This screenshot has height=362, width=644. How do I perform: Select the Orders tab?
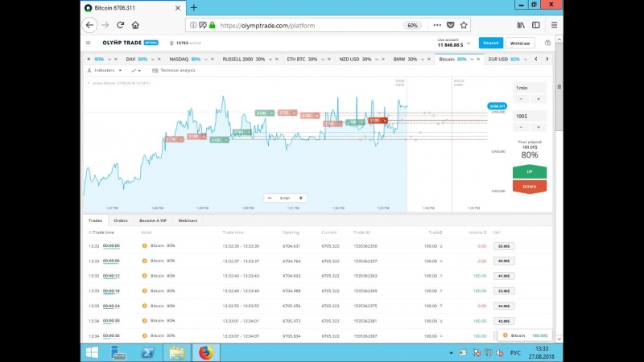pyautogui.click(x=121, y=220)
